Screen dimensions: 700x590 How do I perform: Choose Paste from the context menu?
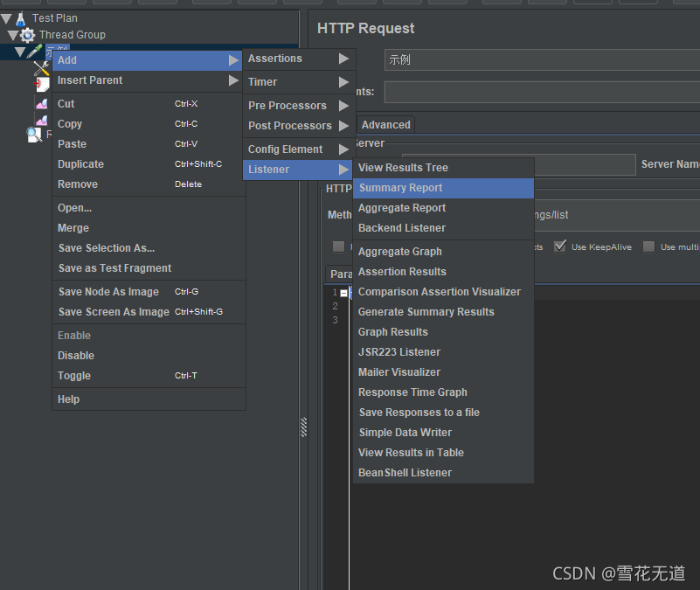pyautogui.click(x=149, y=144)
